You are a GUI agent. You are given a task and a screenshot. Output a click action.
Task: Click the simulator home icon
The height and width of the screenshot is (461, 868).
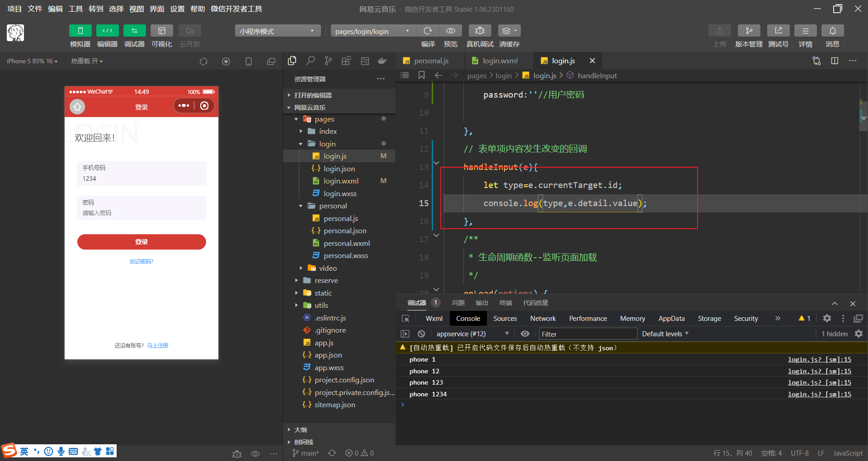(77, 107)
